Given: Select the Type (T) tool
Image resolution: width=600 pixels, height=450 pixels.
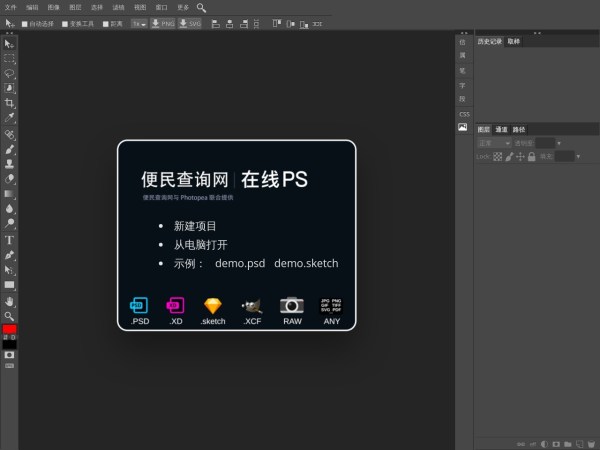Looking at the screenshot, I should point(9,240).
